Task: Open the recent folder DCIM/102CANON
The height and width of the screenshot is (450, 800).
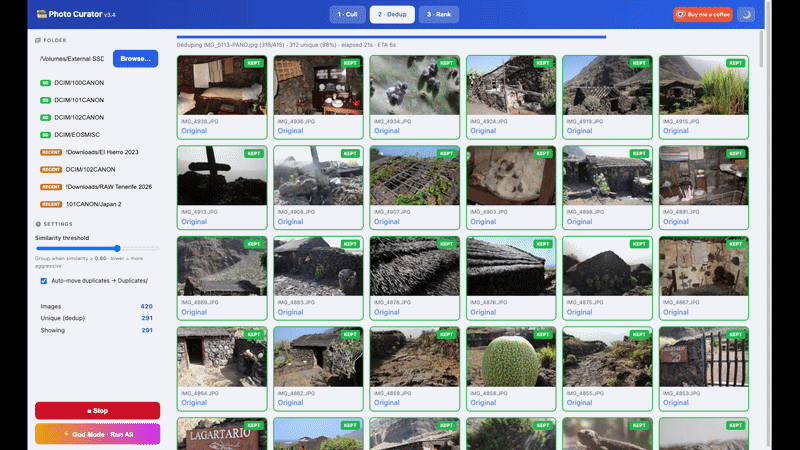Action: 97,169
